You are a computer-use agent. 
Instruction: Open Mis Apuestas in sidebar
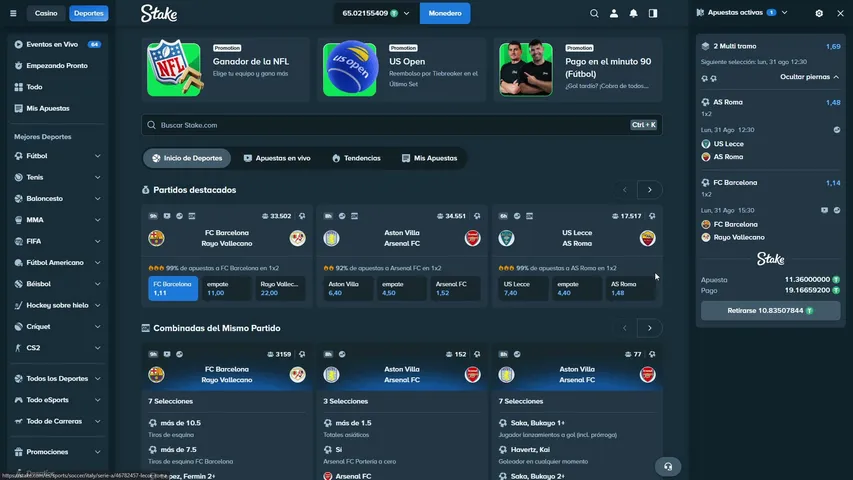(57, 108)
